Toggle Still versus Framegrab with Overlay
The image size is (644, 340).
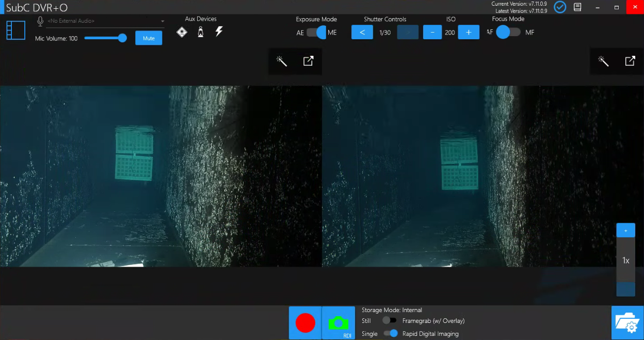click(390, 321)
